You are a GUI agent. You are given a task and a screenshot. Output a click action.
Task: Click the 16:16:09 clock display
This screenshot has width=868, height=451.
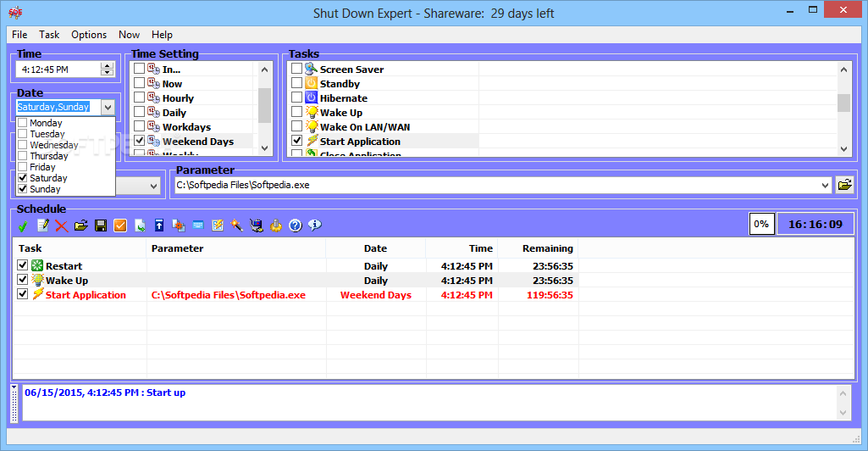coord(815,224)
